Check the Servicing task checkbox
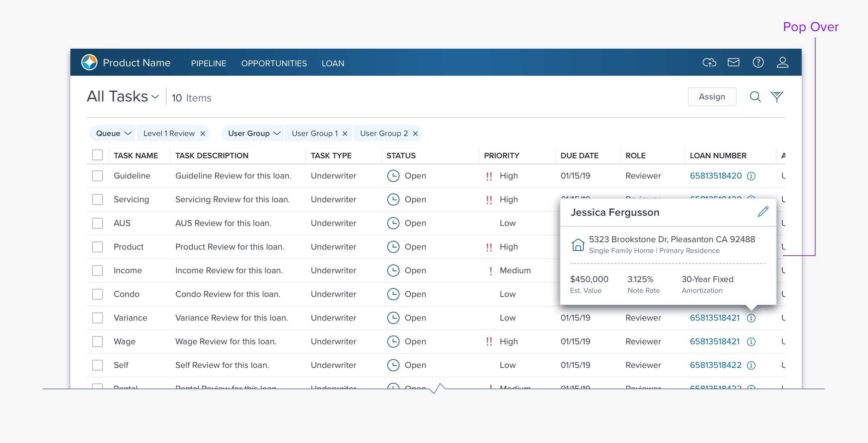 click(97, 200)
